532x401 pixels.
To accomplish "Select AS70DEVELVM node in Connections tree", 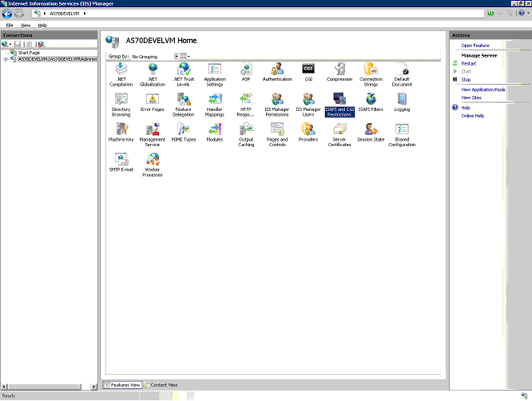I will (58, 59).
